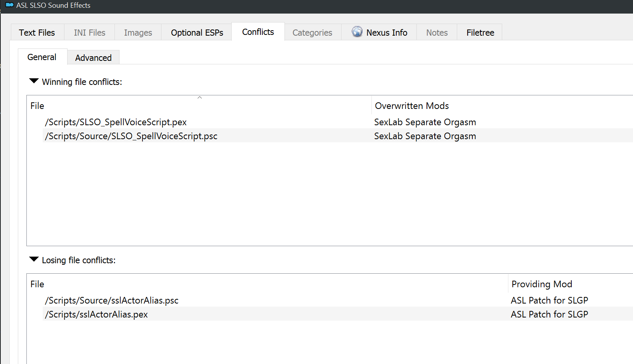Open the Optional ESPs tab
Image resolution: width=633 pixels, height=364 pixels.
point(197,33)
